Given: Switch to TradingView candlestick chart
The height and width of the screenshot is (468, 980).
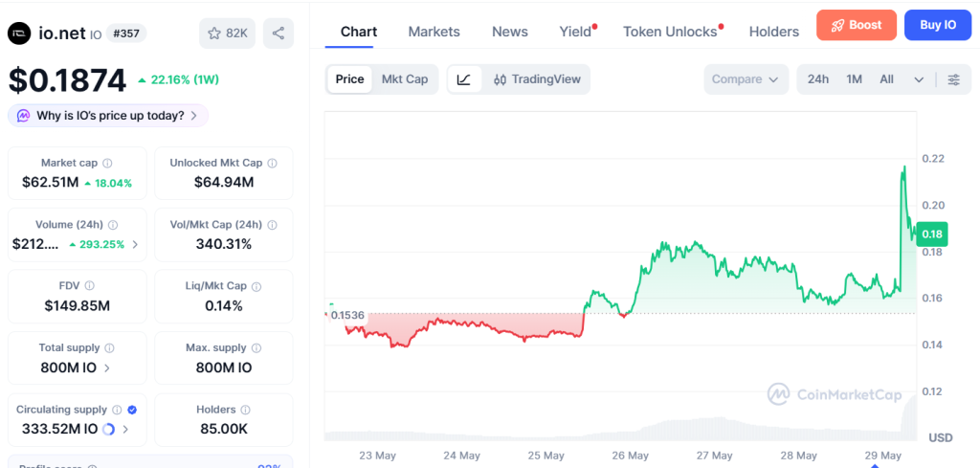Looking at the screenshot, I should (537, 79).
